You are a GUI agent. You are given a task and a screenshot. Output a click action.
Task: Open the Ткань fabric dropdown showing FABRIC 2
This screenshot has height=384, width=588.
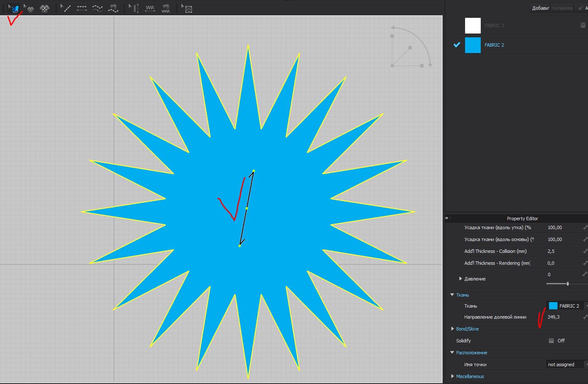(x=567, y=306)
